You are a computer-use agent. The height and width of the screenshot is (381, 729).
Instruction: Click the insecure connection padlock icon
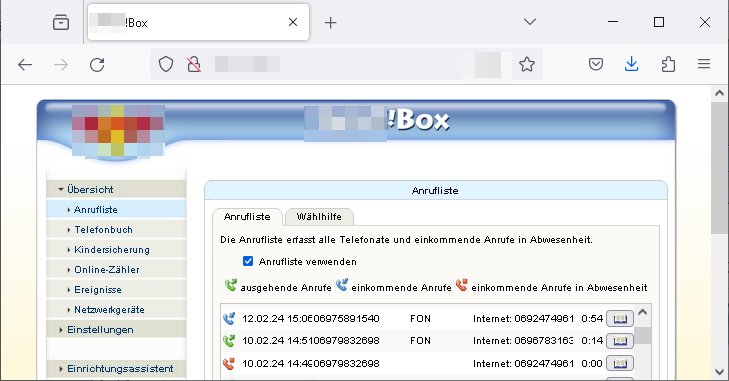point(194,64)
